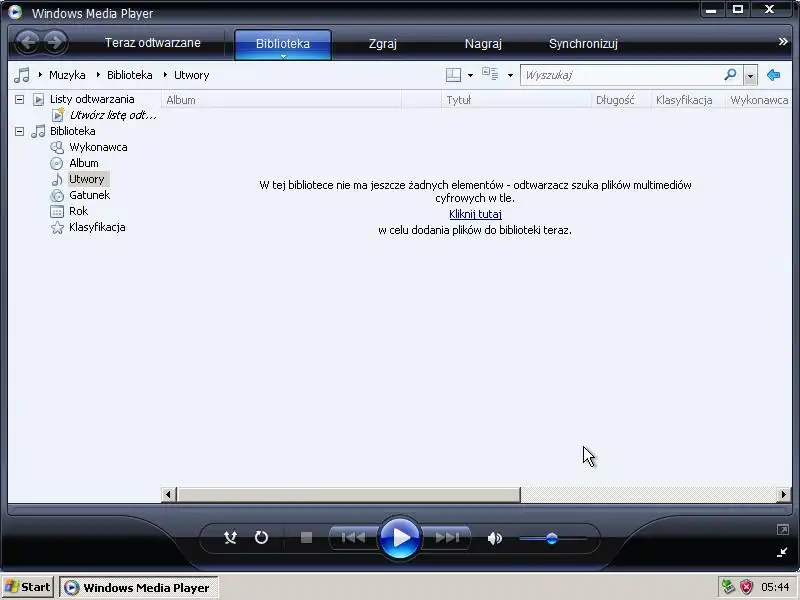Screen dimensions: 800x600
Task: Click the Długość column header
Action: (x=620, y=100)
